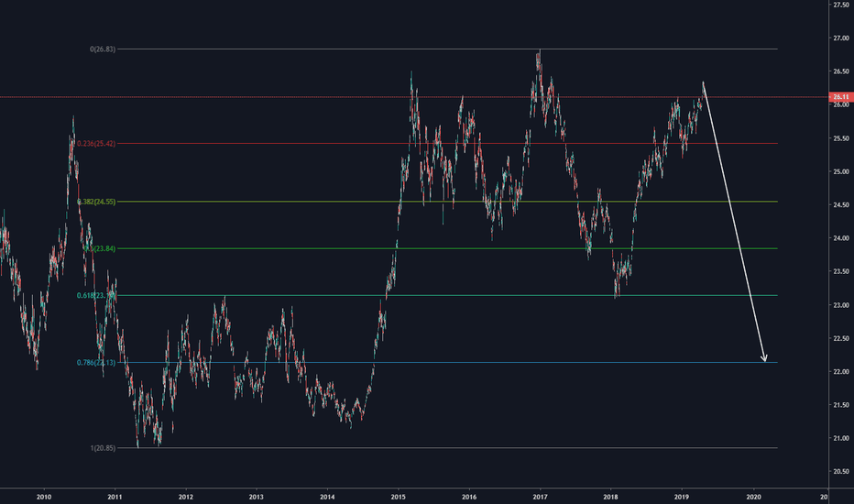This screenshot has height=504, width=854.
Task: Click the 0.786(22.13) Fibonacci label
Action: [96, 362]
